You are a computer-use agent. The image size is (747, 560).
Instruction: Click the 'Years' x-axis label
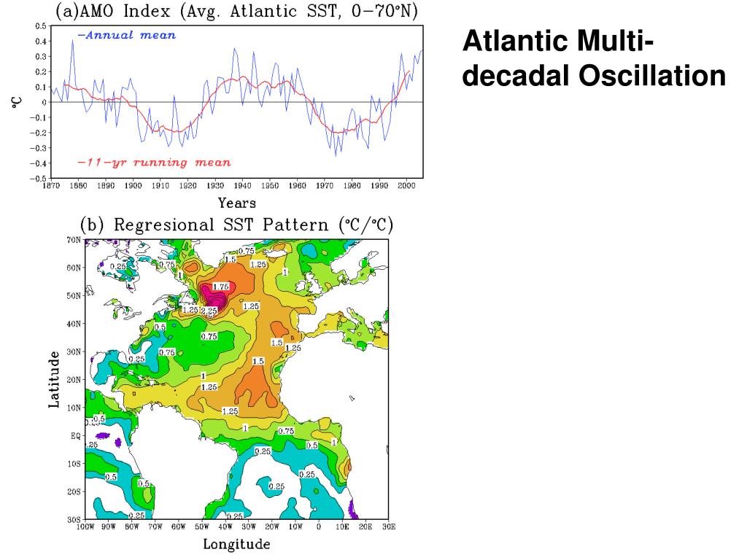[x=237, y=203]
